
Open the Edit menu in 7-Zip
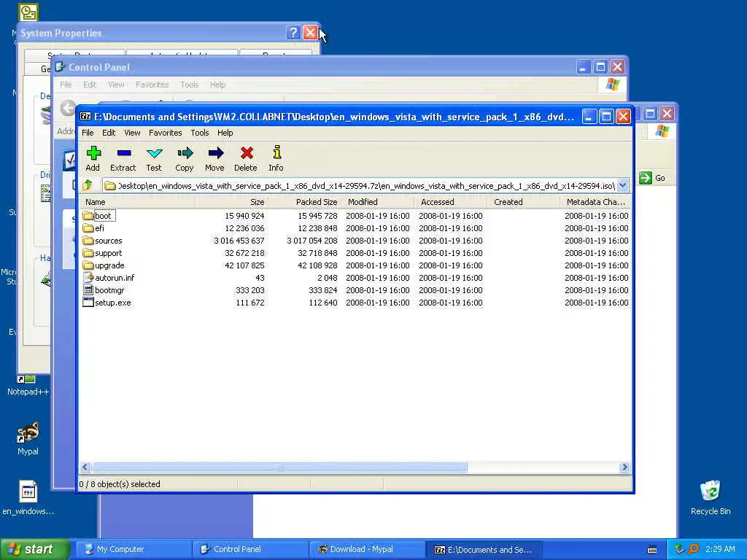click(109, 133)
